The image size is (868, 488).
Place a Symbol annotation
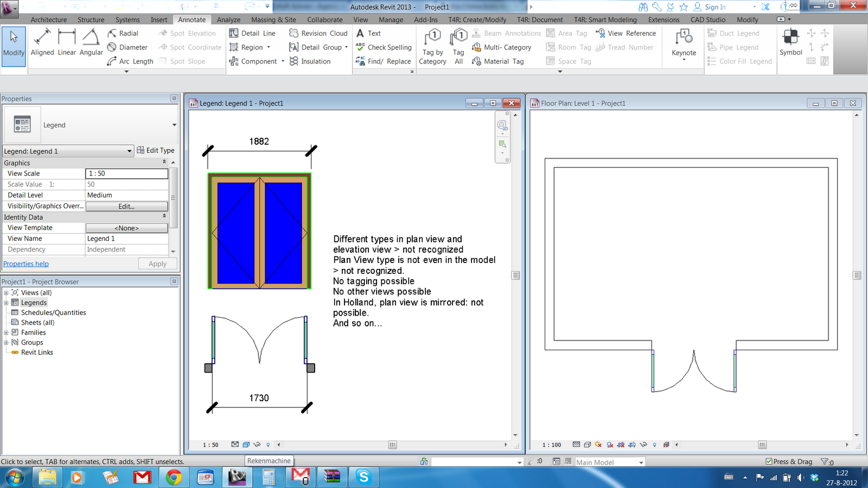(x=790, y=42)
